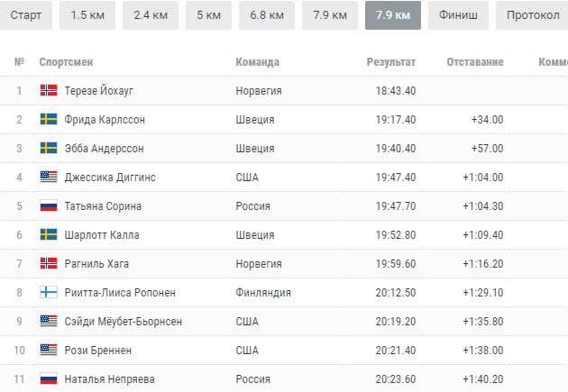
Task: Click Russian flag beside Наталья Непряева
Action: [x=49, y=379]
